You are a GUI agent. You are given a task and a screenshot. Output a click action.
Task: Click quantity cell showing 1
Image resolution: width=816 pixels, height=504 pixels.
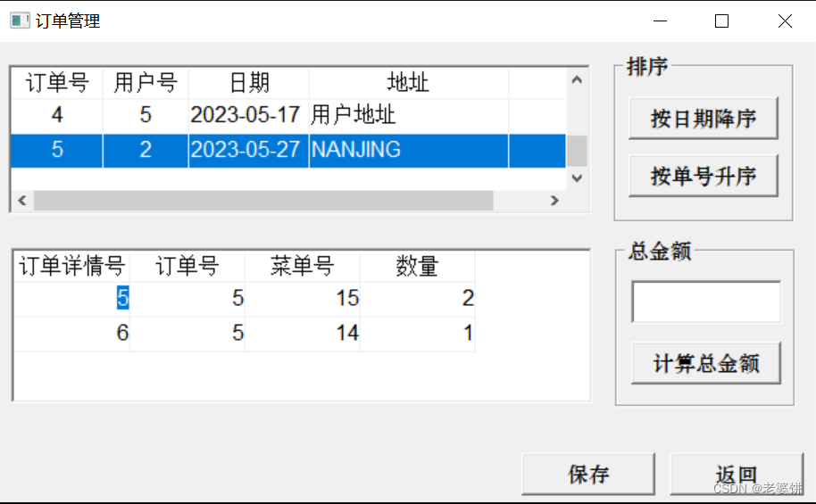(x=417, y=333)
